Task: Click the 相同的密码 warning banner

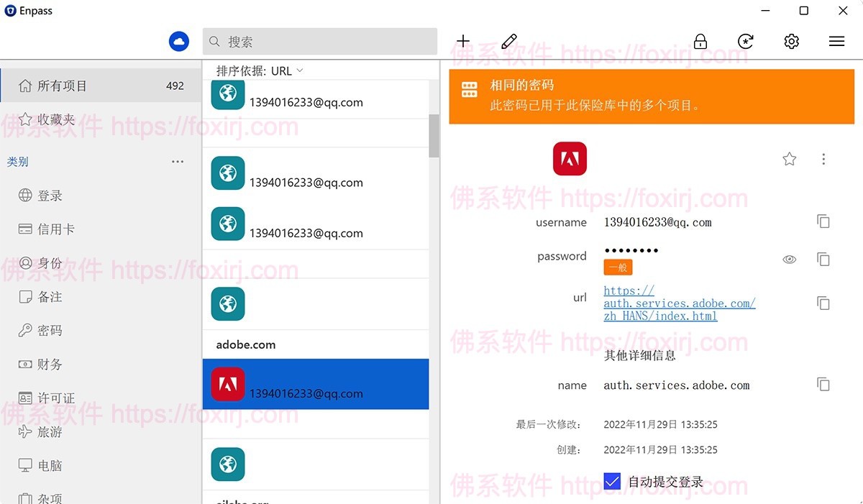Action: pyautogui.click(x=652, y=96)
